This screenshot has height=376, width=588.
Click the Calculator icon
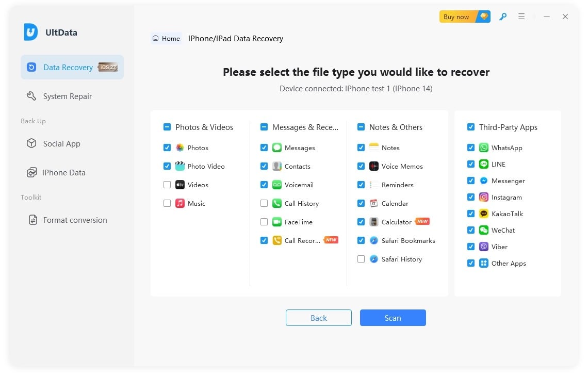click(374, 222)
